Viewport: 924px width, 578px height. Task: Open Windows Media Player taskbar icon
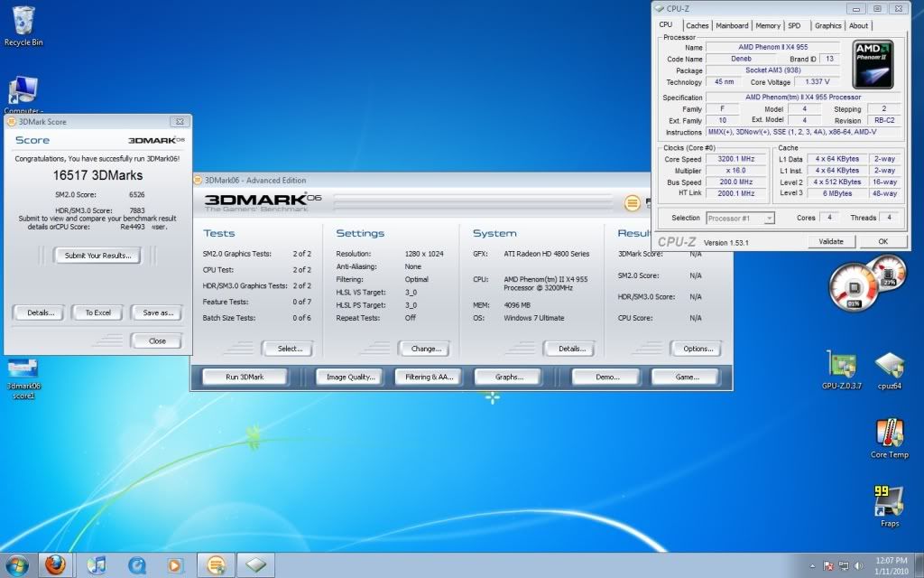pos(175,565)
